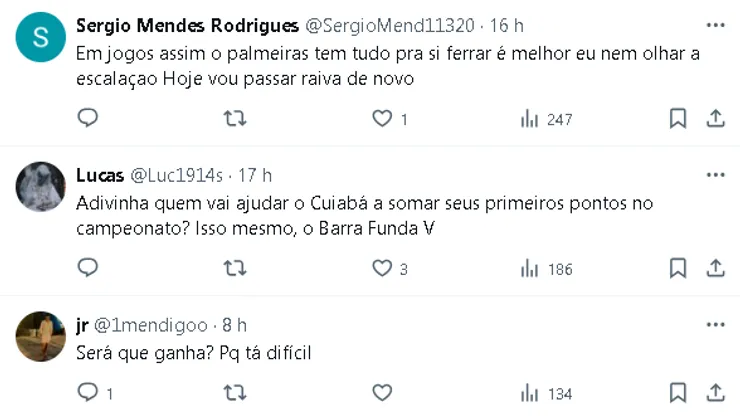Share Lucas' tweet
Image resolution: width=740 pixels, height=416 pixels.
point(715,268)
